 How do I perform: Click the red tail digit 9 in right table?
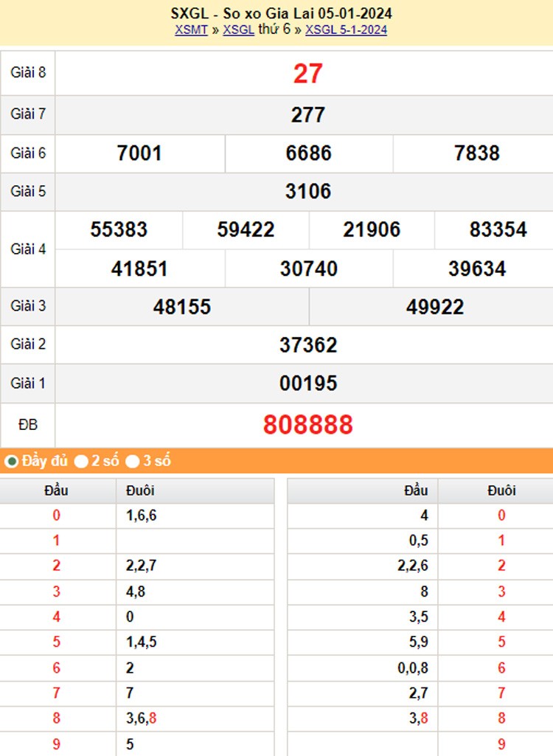502,744
